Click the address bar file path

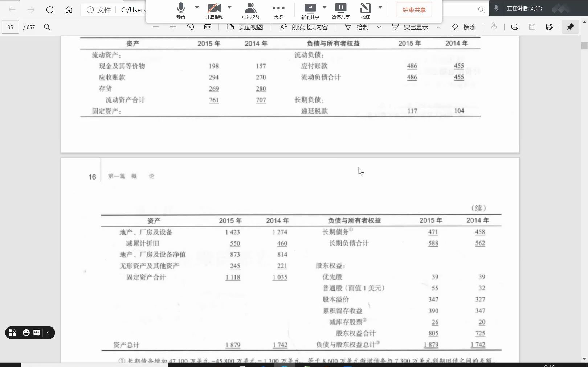point(134,10)
